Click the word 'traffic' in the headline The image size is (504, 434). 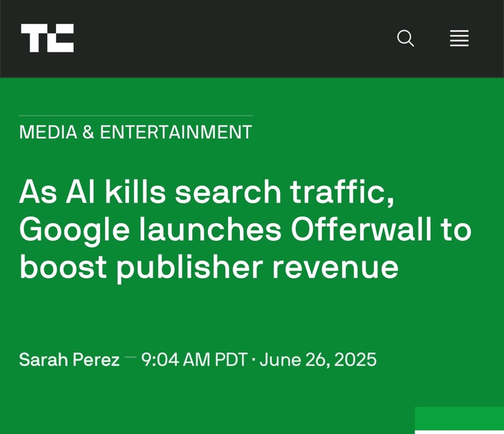pos(341,191)
